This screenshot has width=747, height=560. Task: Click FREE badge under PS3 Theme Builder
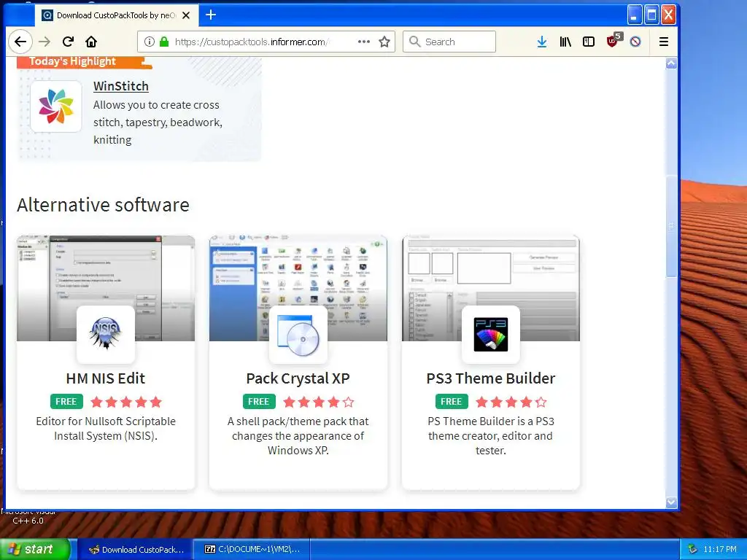click(x=451, y=402)
